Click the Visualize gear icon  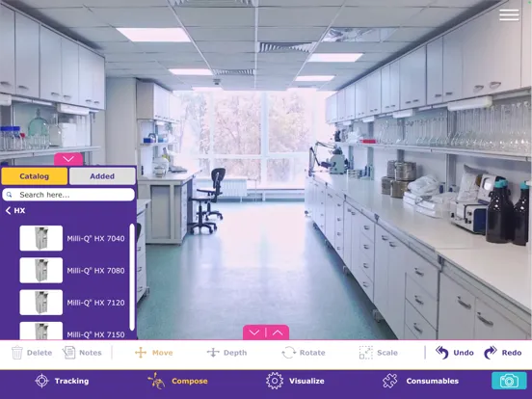tap(275, 381)
